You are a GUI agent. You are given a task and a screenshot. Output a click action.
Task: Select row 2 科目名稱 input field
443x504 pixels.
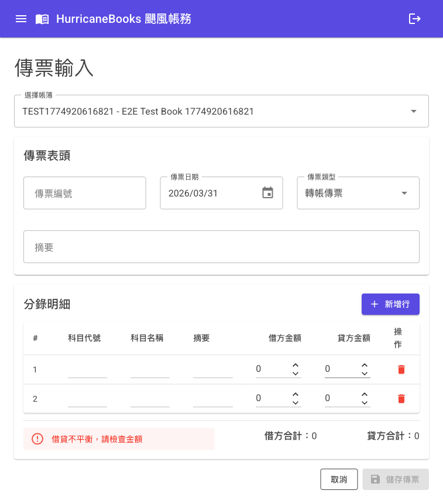click(150, 399)
